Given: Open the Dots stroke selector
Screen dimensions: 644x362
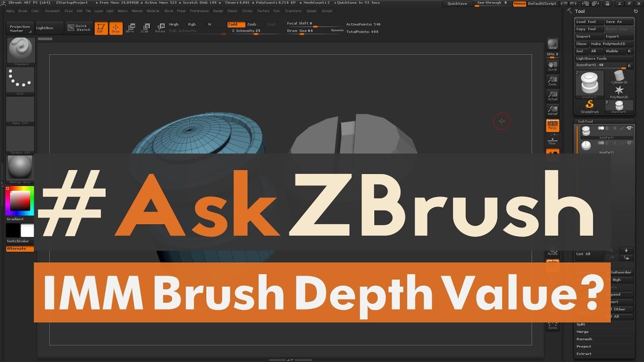Looking at the screenshot, I should 20,80.
